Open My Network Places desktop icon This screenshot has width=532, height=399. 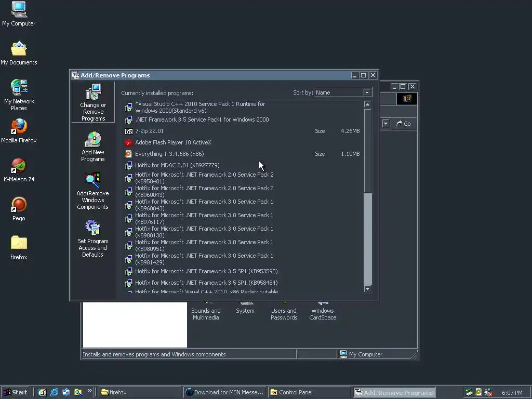[19, 95]
